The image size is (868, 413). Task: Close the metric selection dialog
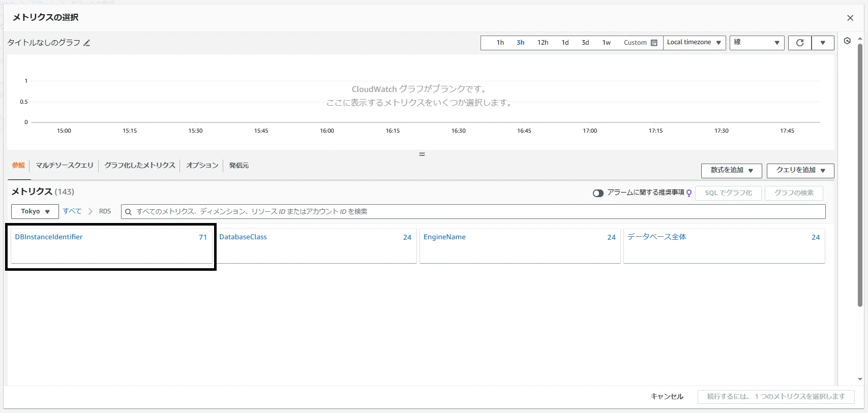[850, 18]
